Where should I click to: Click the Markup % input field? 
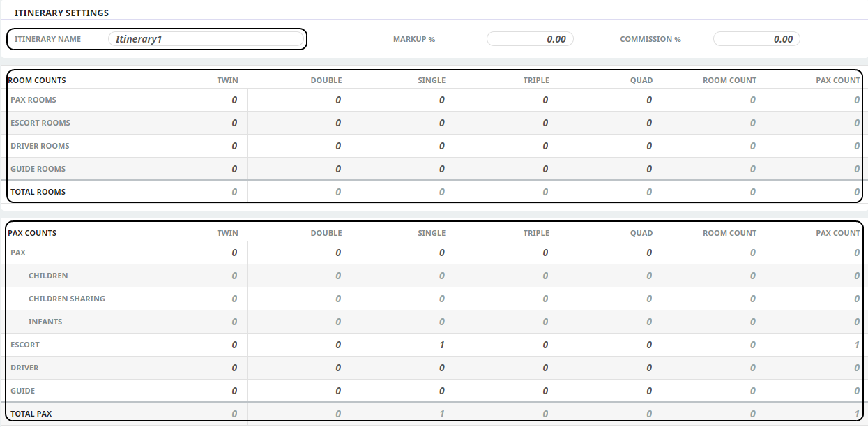click(530, 39)
